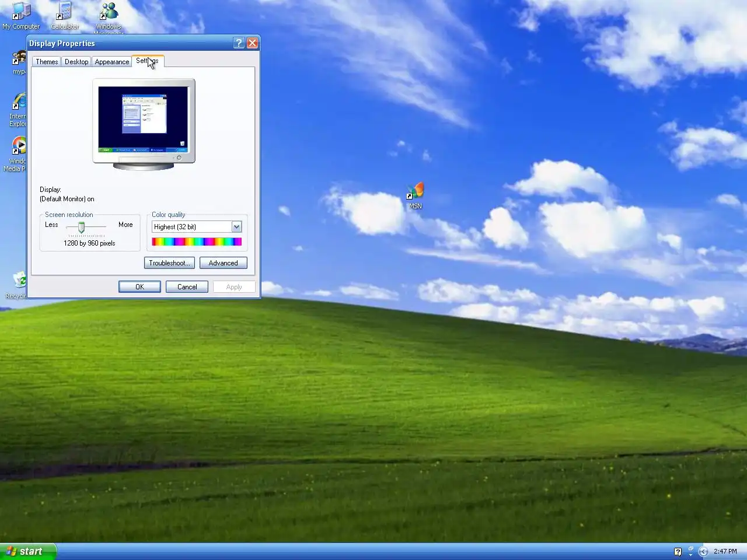Cancel the Display Properties dialog
Screen dimensions: 747x560
point(187,286)
